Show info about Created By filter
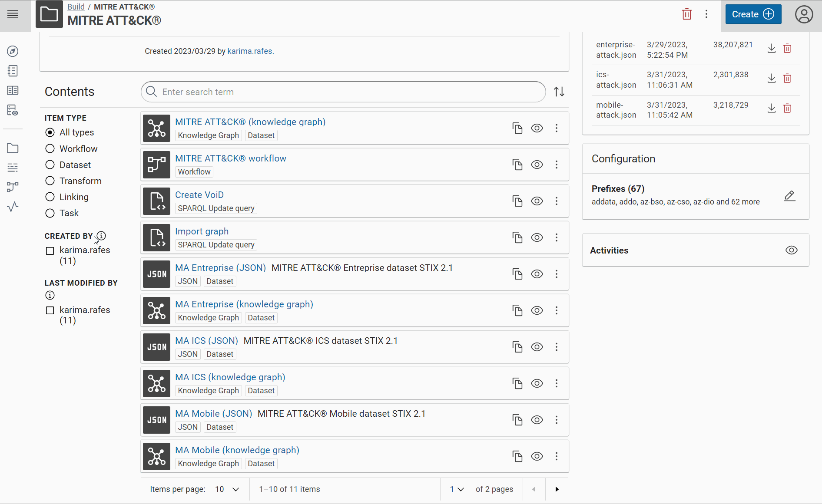The image size is (822, 504). pos(101,236)
